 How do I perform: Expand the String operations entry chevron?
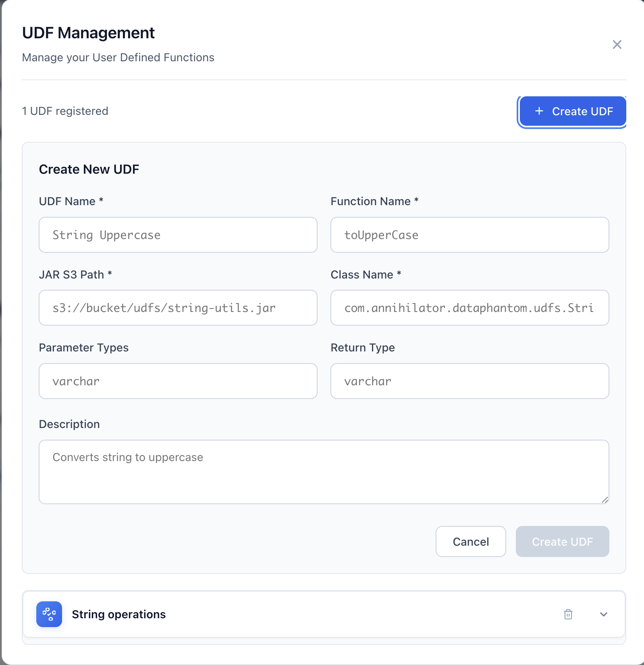(x=603, y=614)
